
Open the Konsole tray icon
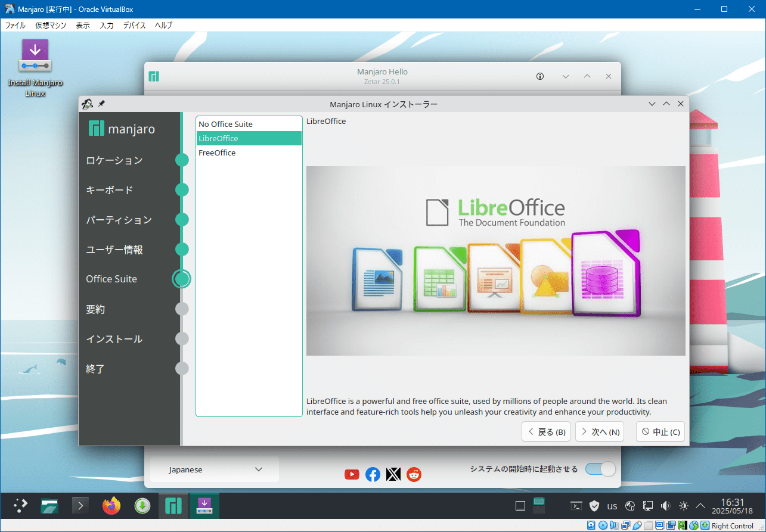(576, 506)
